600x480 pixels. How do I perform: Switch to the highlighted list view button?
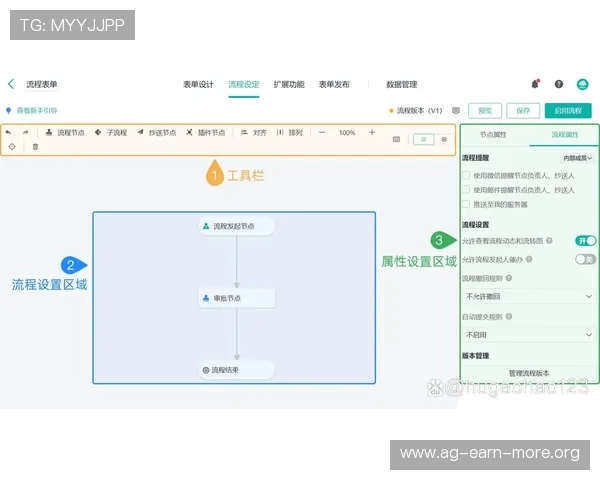424,139
